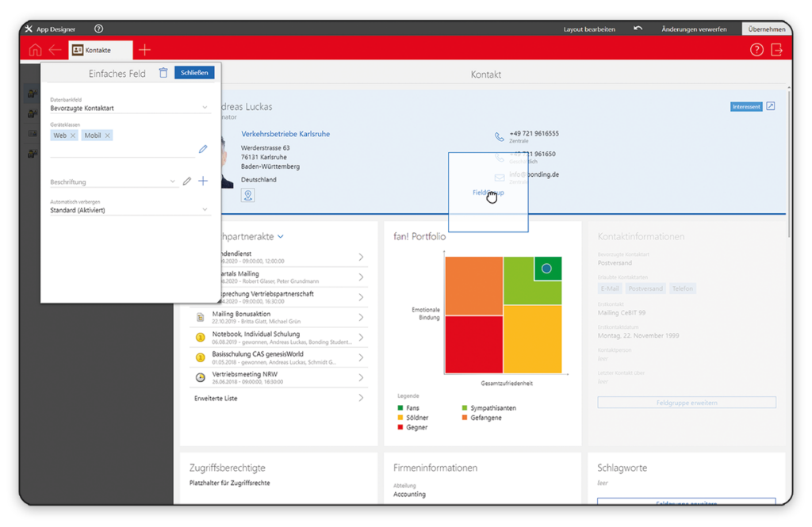
Task: Add a Beschriftung with the plus icon
Action: [203, 181]
